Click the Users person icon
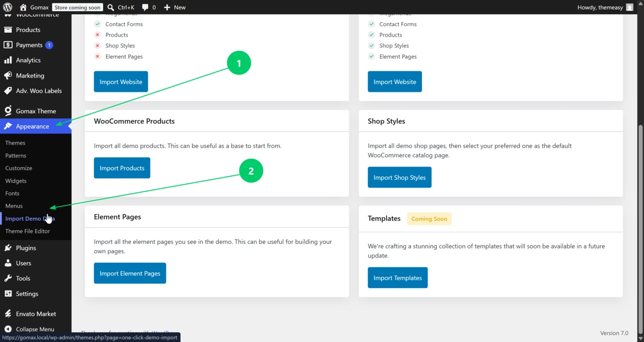 click(8, 263)
